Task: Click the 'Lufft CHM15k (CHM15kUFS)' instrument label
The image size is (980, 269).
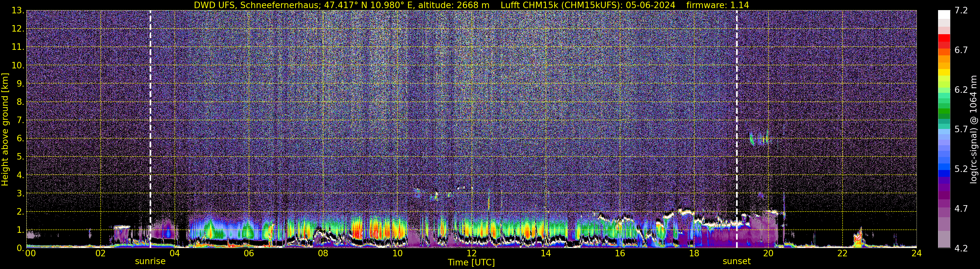Action: [x=561, y=5]
